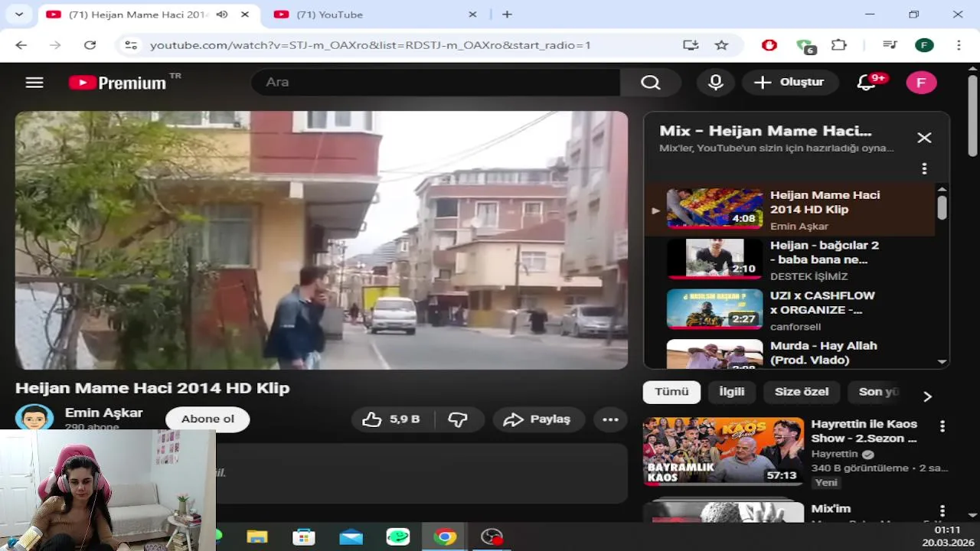980x551 pixels.
Task: Close the (71) YouTube tab
Action: coord(472,15)
